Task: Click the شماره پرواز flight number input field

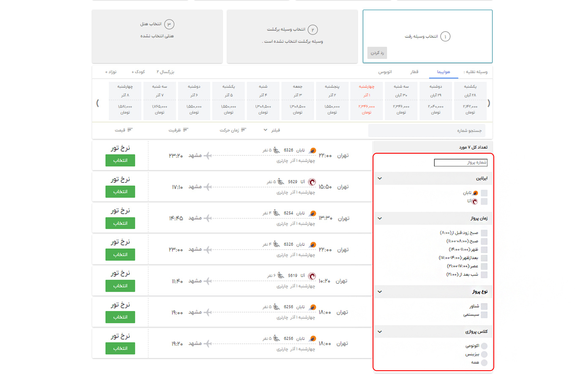Action: [x=460, y=163]
